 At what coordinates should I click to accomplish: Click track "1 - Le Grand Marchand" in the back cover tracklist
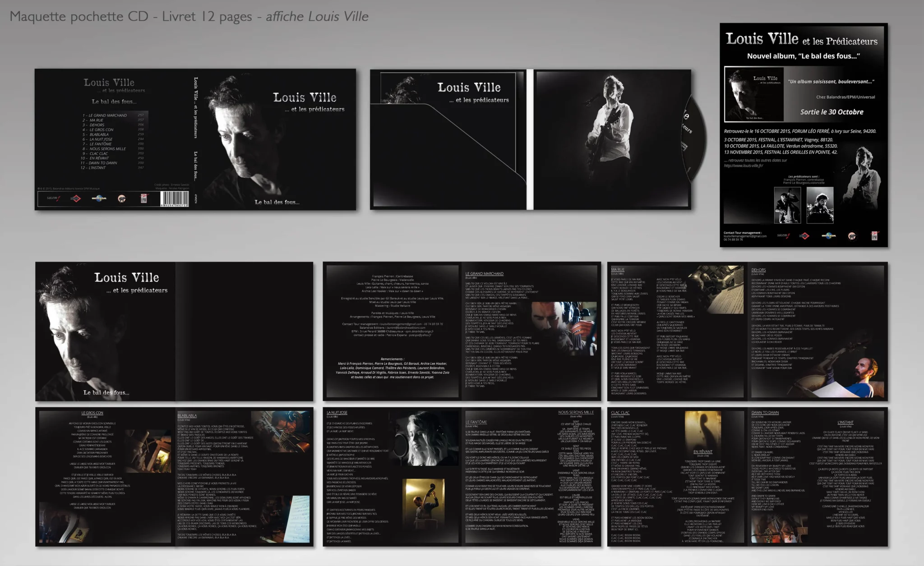105,115
